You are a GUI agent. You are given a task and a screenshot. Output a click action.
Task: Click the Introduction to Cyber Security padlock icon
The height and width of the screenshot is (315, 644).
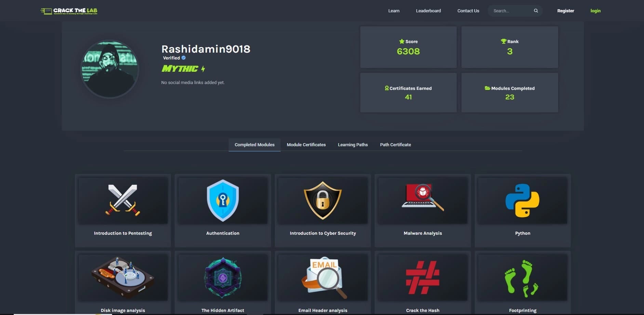[322, 201]
